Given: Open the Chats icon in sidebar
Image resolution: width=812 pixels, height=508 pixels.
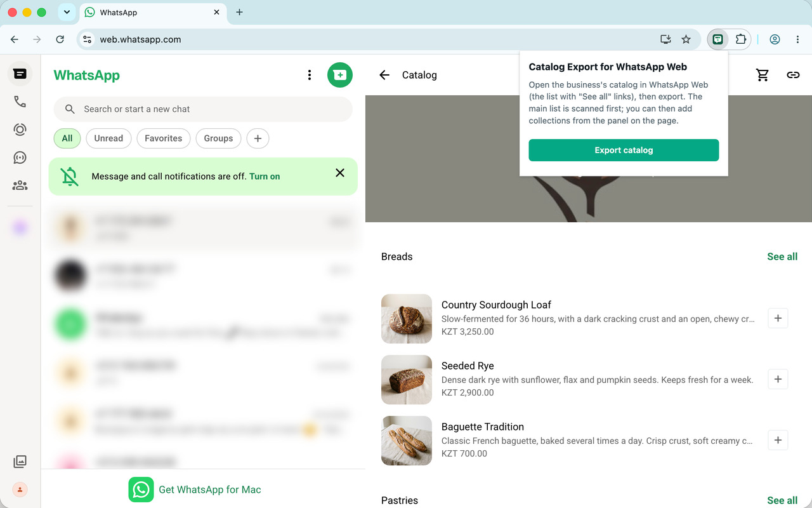Looking at the screenshot, I should pyautogui.click(x=20, y=74).
